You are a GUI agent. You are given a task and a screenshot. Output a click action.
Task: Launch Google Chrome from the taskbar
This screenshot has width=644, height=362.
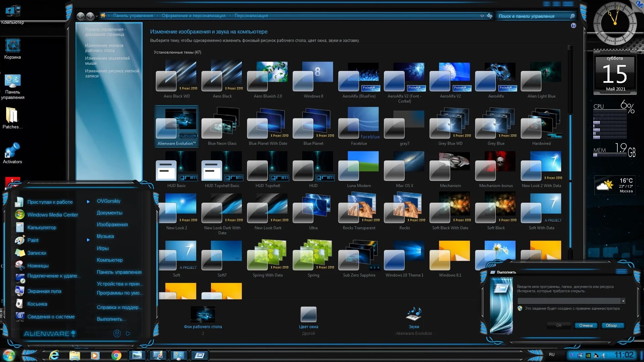(x=116, y=355)
